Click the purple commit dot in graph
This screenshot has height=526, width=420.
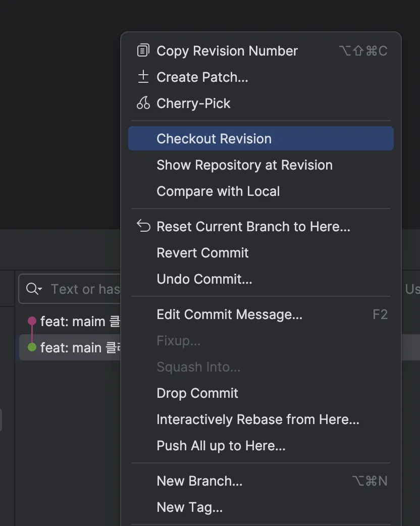pos(32,321)
